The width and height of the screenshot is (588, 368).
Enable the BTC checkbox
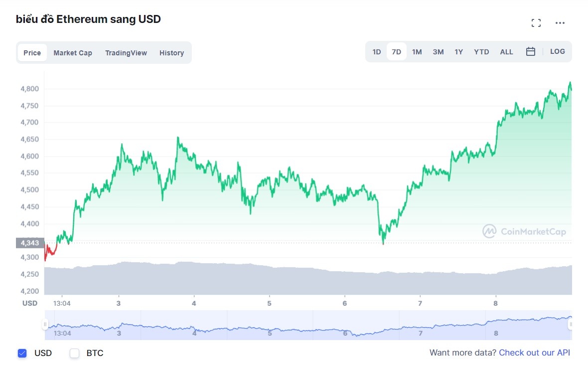tap(75, 353)
